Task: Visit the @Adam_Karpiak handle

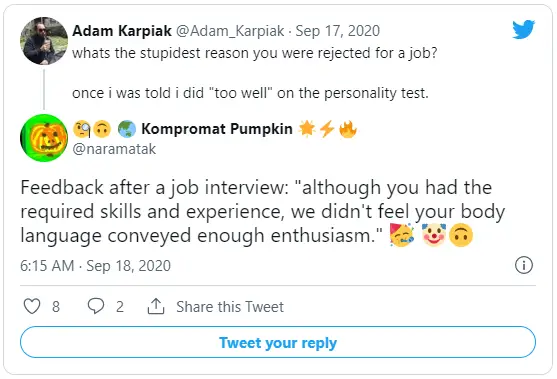Action: [x=230, y=31]
